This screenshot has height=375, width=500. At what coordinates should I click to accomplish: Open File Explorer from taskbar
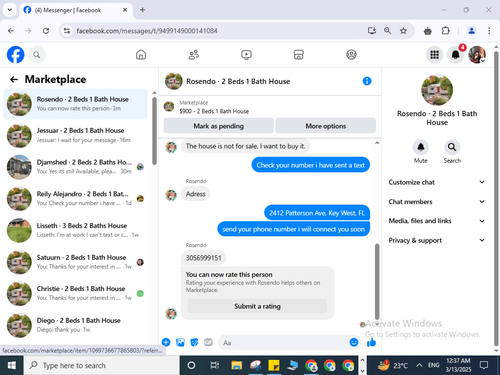tap(237, 365)
